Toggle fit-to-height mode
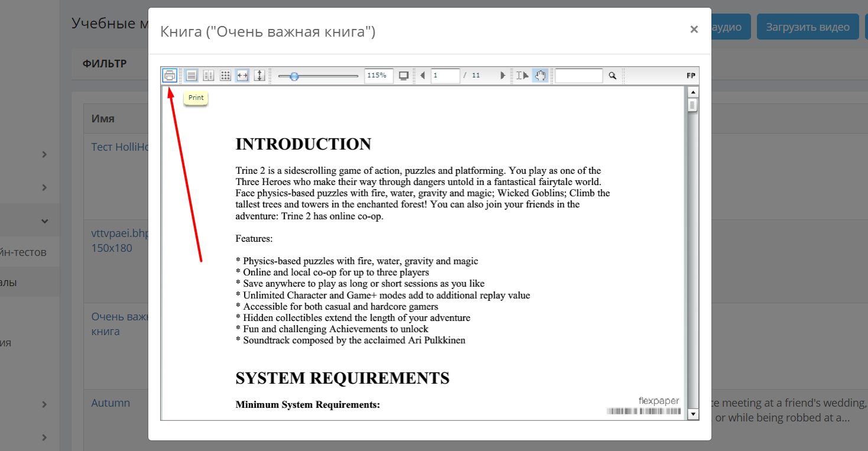The height and width of the screenshot is (451, 868). coord(259,75)
